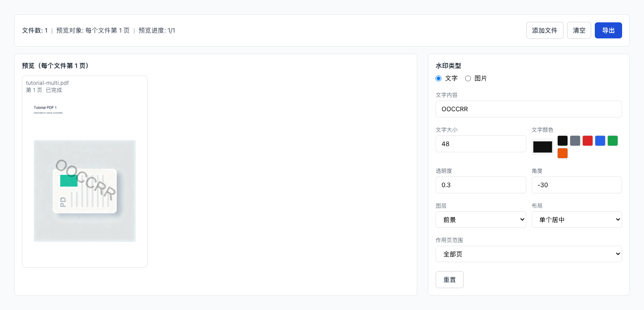Click the 重置 reset button
644x310 pixels.
[449, 279]
